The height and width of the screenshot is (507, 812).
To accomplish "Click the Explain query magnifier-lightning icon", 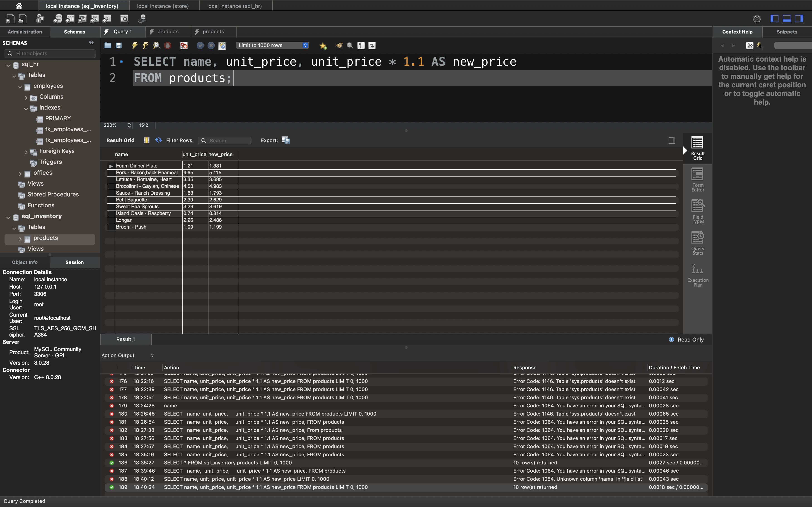I will coord(156,45).
